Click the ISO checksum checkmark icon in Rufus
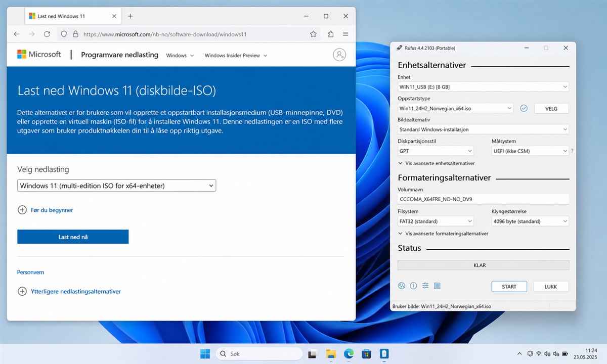This screenshot has height=364, width=607. tap(524, 108)
